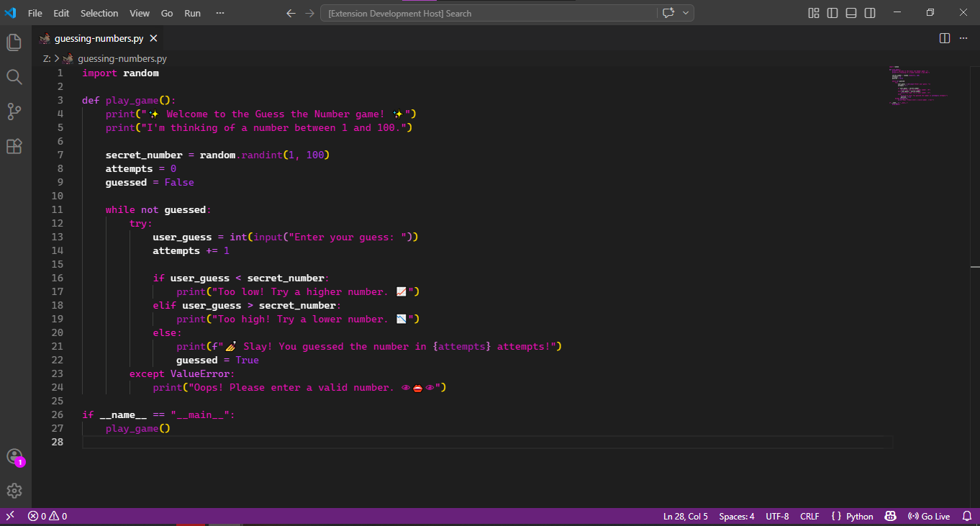Open editor More Actions ellipsis
This screenshot has height=526, width=980.
click(964, 38)
